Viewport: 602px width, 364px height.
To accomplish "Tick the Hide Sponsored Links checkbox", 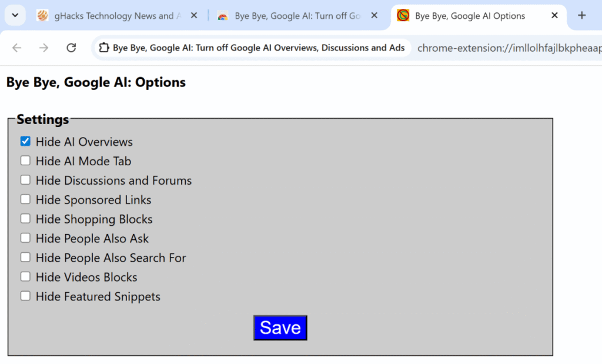I will pyautogui.click(x=25, y=199).
